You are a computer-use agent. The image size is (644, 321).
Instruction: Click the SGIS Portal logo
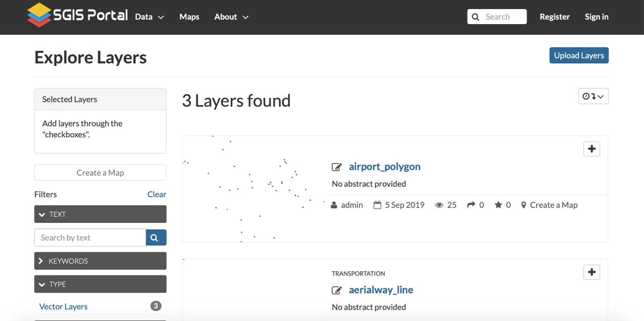(x=78, y=15)
